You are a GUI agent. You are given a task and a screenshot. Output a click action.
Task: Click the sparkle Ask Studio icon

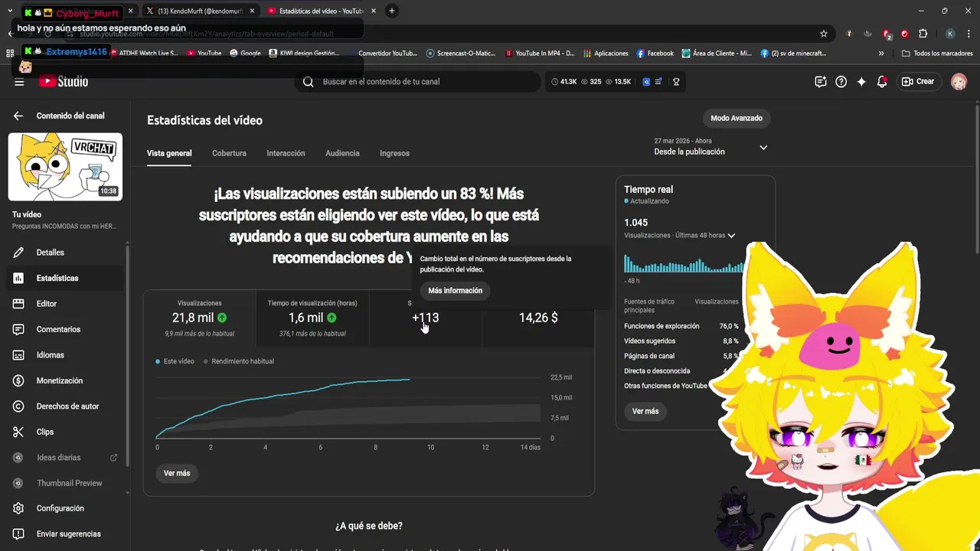click(861, 82)
